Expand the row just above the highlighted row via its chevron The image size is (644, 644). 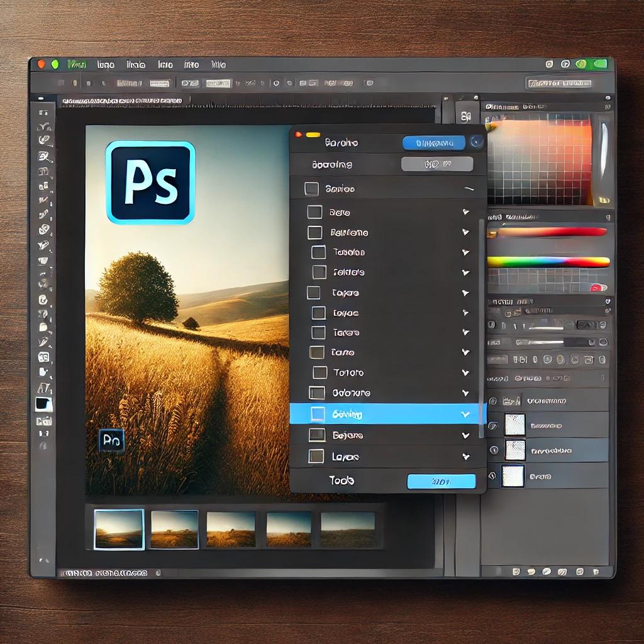coord(466,393)
